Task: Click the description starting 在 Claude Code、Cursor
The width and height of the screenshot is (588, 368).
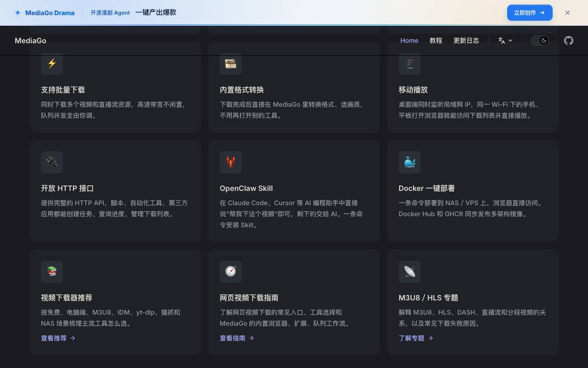Action: 291,214
